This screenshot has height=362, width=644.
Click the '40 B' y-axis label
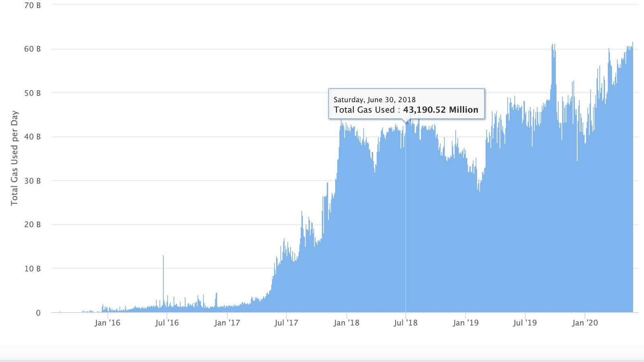coord(32,137)
